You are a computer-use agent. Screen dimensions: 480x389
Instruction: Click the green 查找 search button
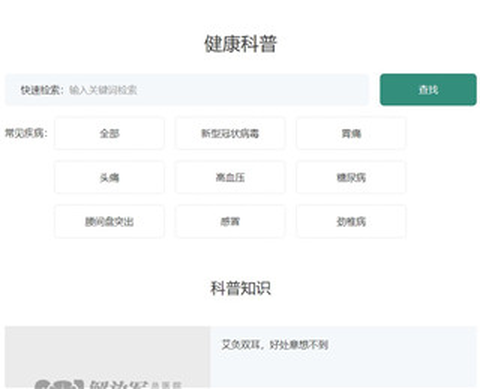[428, 90]
